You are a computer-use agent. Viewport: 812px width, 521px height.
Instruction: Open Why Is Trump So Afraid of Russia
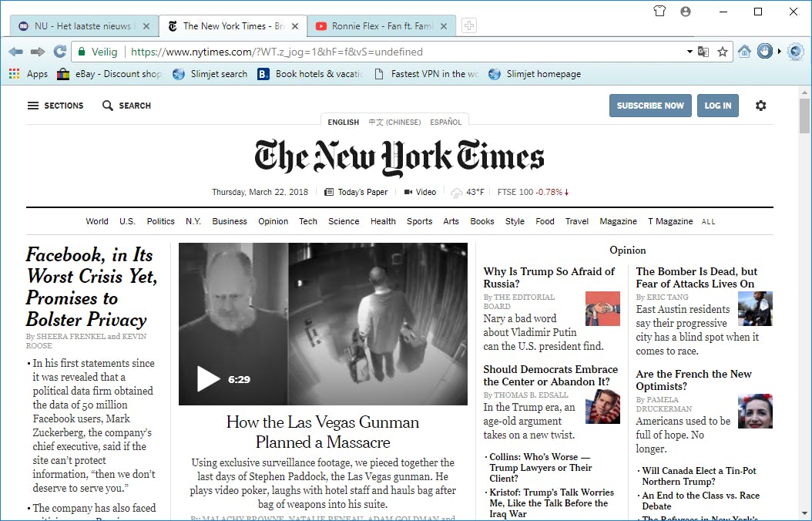(x=549, y=277)
